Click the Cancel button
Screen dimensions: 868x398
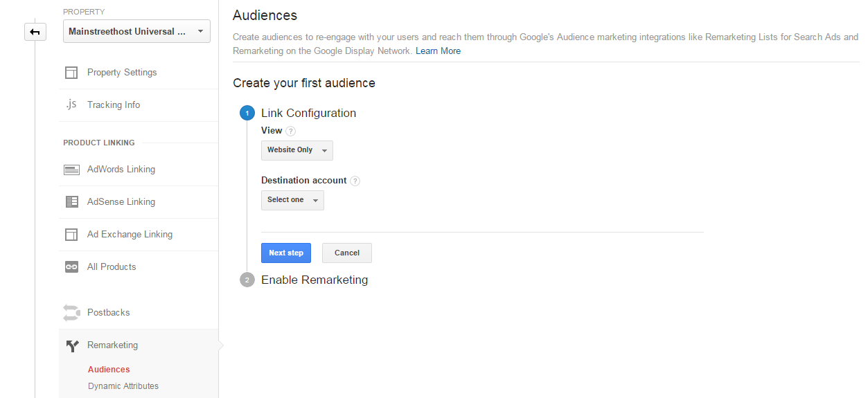347,253
